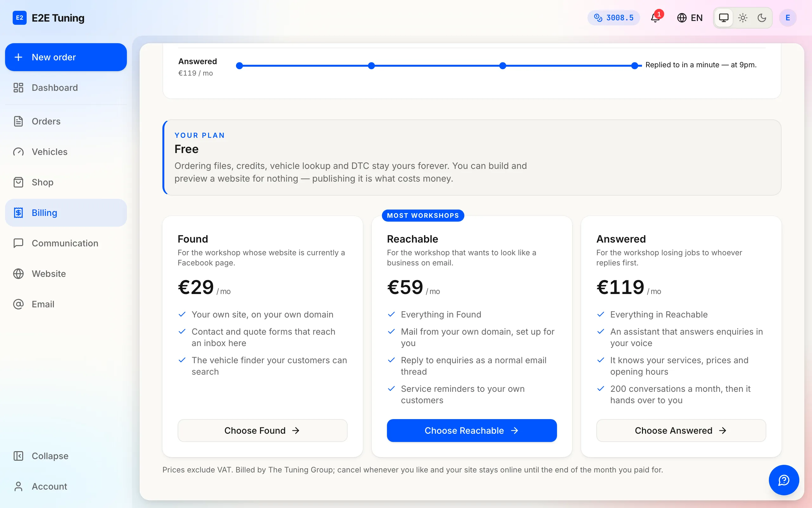The width and height of the screenshot is (812, 508).
Task: Open the help chat bubble
Action: click(784, 480)
